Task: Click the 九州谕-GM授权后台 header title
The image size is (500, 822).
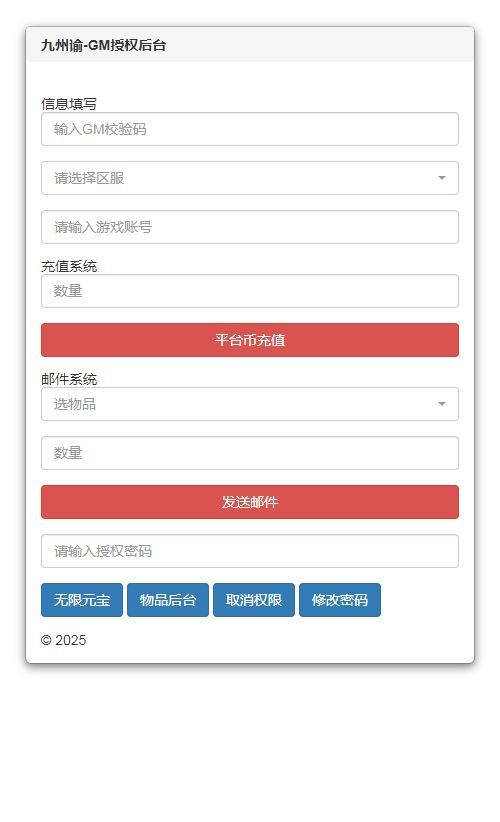Action: (103, 46)
